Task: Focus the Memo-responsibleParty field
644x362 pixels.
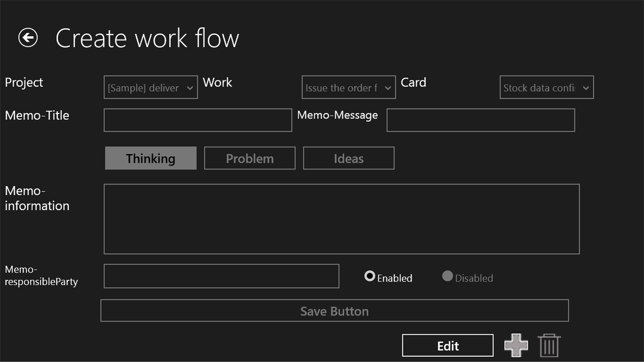Action: 221,276
